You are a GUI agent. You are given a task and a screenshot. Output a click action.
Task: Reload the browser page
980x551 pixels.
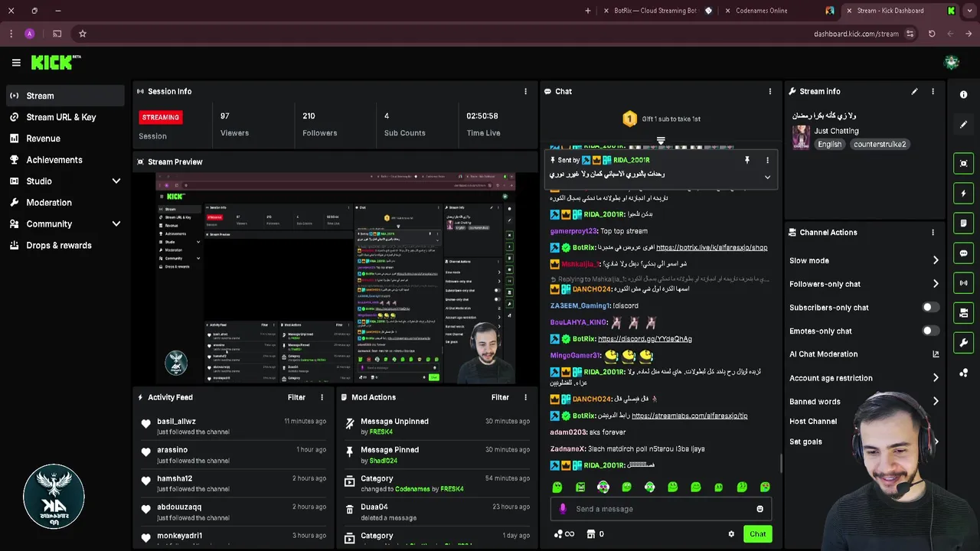932,34
